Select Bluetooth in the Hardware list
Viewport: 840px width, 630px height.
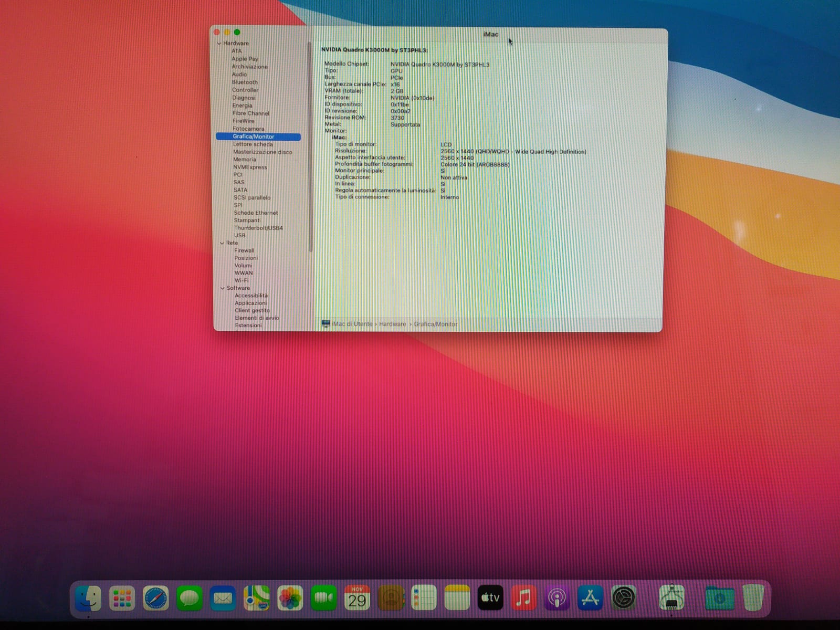(245, 82)
